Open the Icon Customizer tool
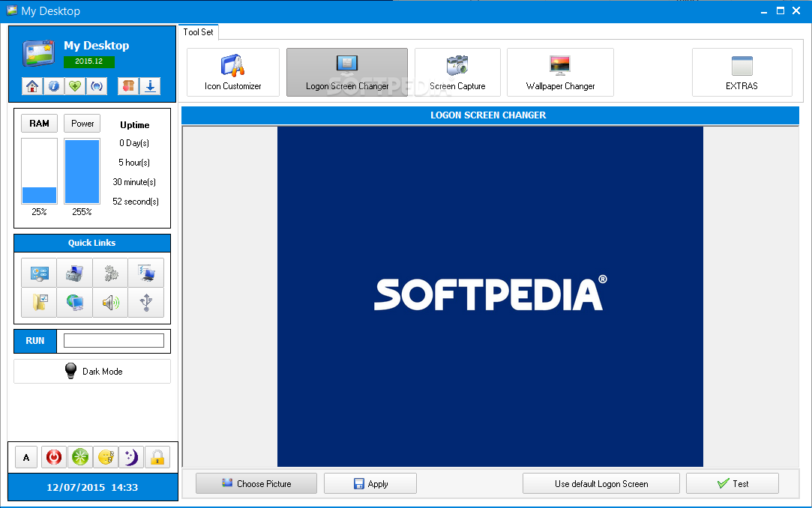The width and height of the screenshot is (812, 508). pyautogui.click(x=233, y=73)
